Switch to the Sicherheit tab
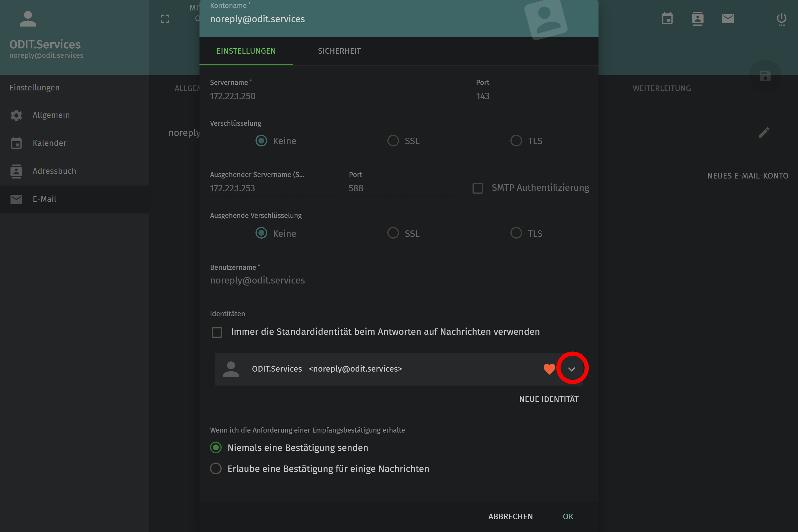 click(339, 51)
